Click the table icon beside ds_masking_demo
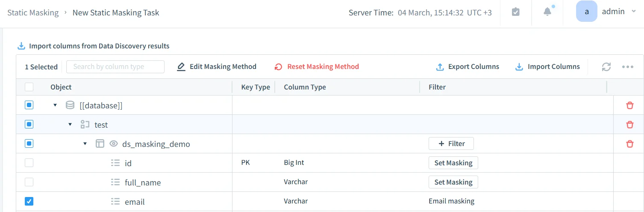 point(100,144)
